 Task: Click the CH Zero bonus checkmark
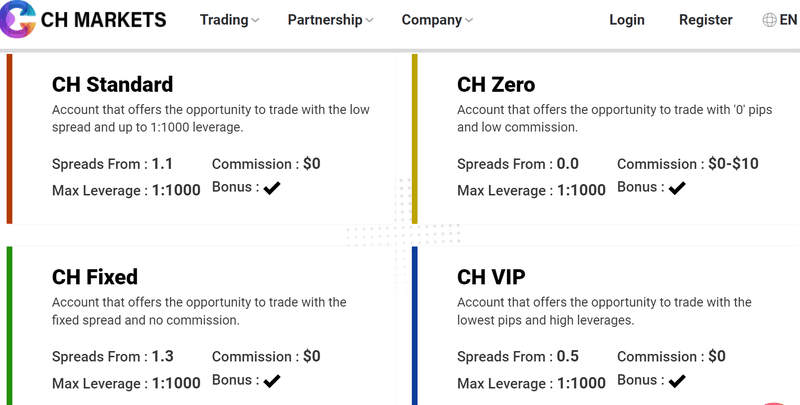677,187
